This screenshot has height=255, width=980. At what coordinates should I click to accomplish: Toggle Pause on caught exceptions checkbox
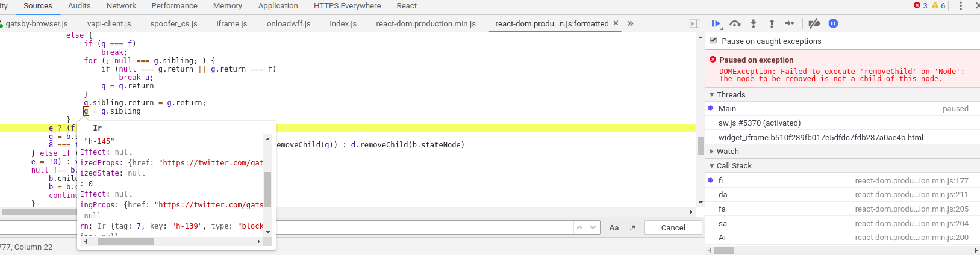(713, 40)
